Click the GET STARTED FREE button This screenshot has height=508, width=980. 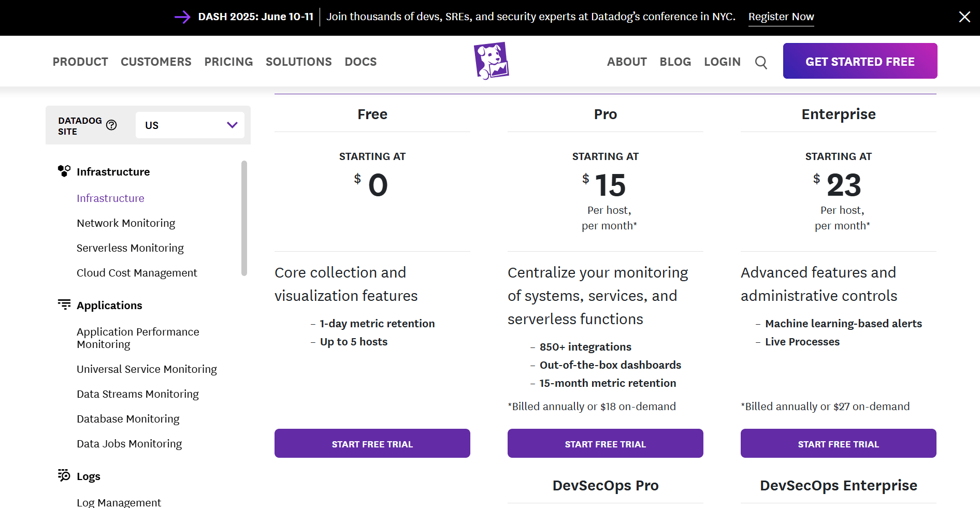860,61
